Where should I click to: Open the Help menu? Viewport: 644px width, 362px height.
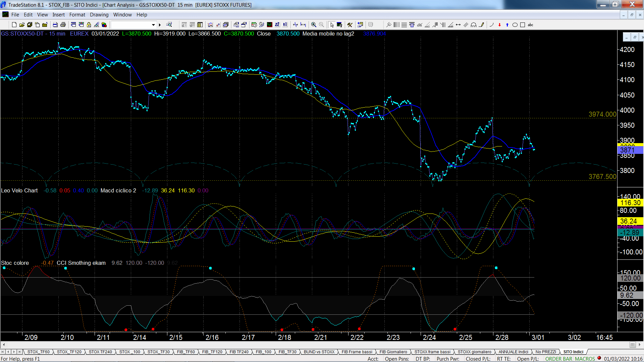click(x=142, y=15)
